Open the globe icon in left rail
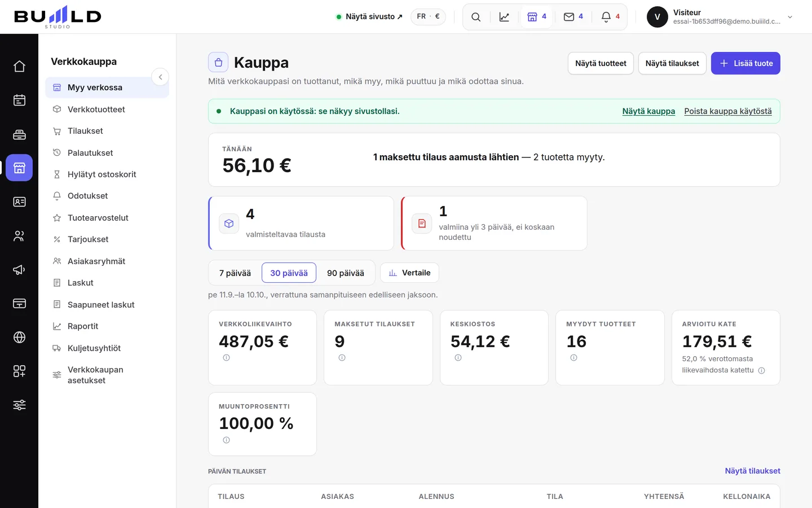 (19, 338)
